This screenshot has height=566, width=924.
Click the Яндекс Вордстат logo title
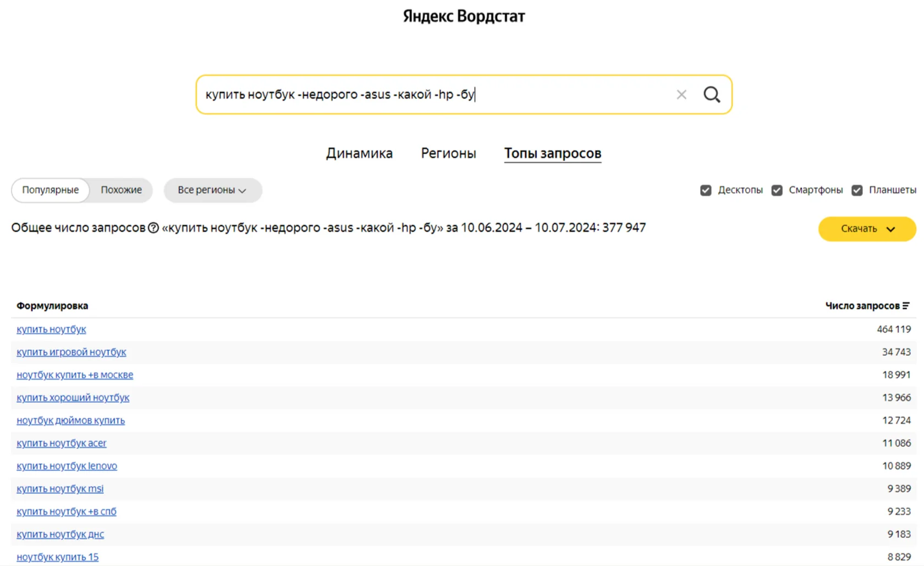(x=464, y=17)
